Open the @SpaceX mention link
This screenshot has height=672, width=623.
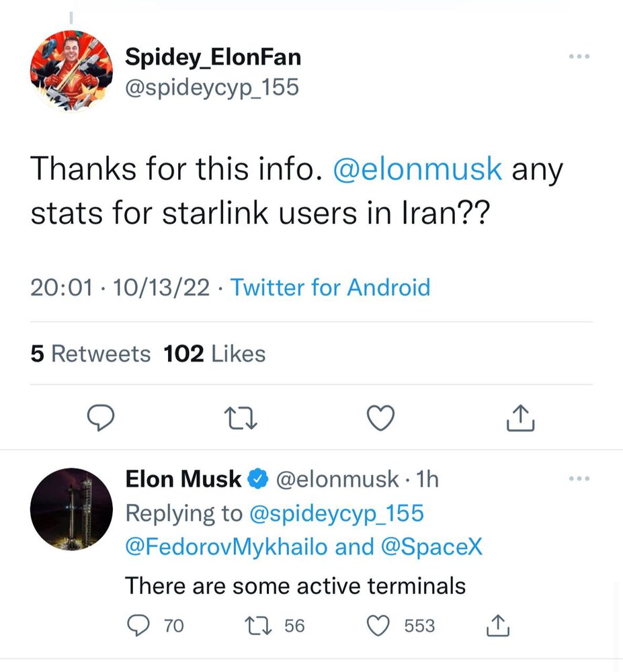pyautogui.click(x=431, y=547)
